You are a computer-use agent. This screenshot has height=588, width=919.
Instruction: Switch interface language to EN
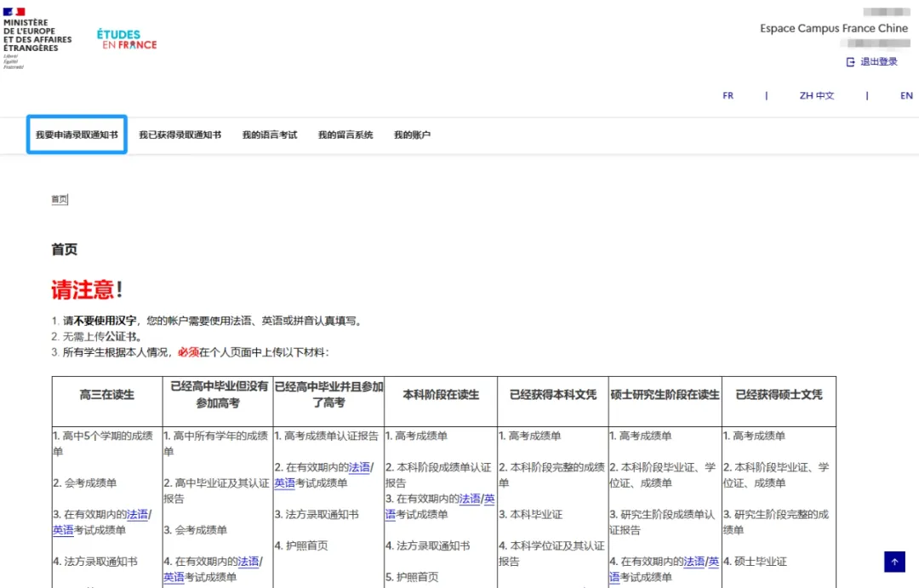[906, 95]
